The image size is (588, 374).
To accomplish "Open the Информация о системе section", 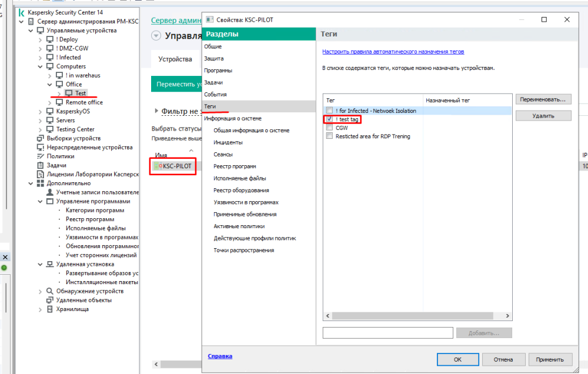I will pyautogui.click(x=233, y=119).
